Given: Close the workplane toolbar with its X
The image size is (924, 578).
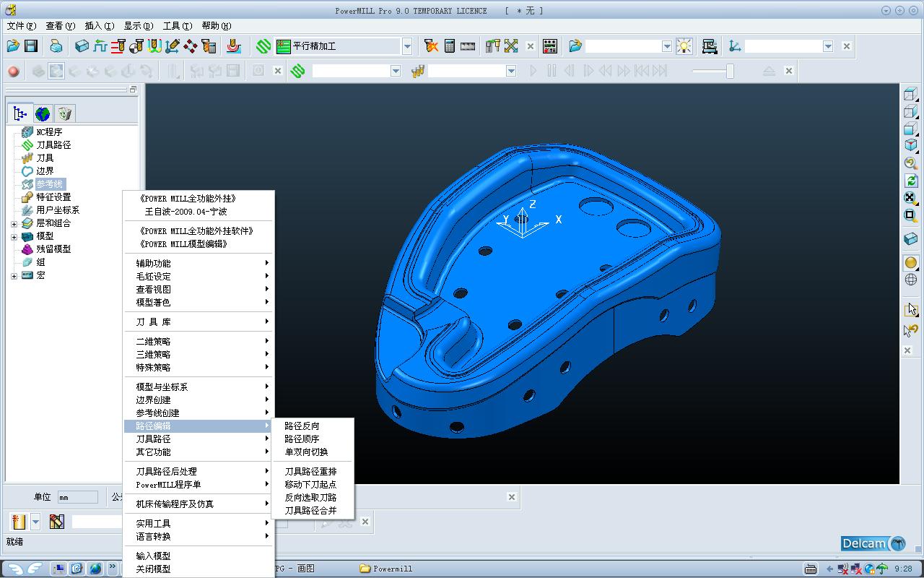Looking at the screenshot, I should [847, 46].
